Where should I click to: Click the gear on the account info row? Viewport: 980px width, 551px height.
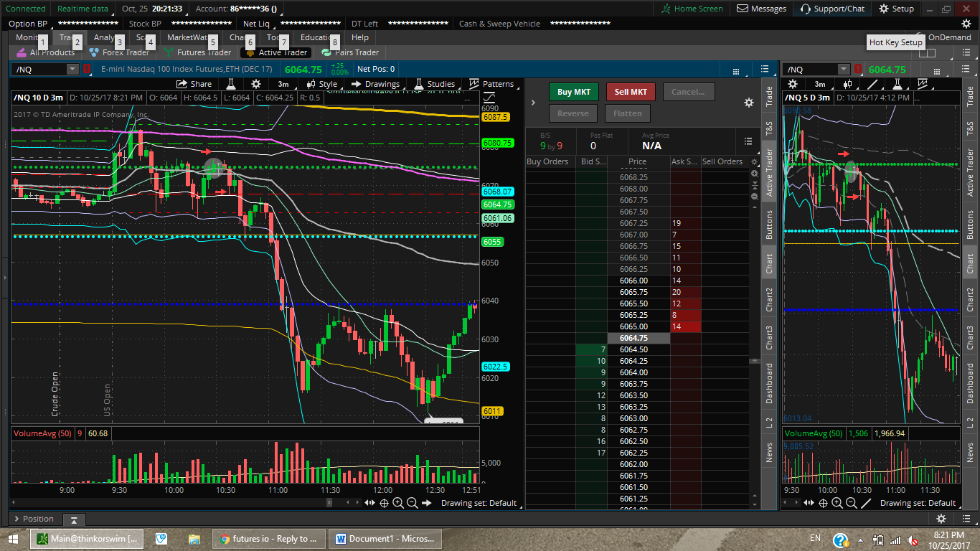[966, 24]
